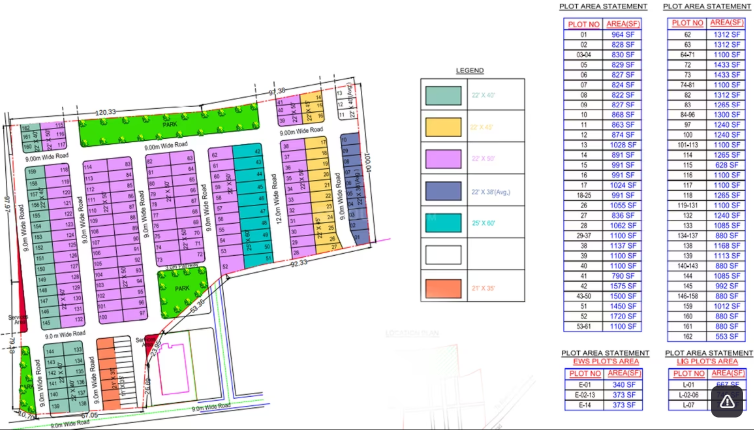Click E-01 row in EWS table
The width and height of the screenshot is (754, 430).
pos(602,384)
